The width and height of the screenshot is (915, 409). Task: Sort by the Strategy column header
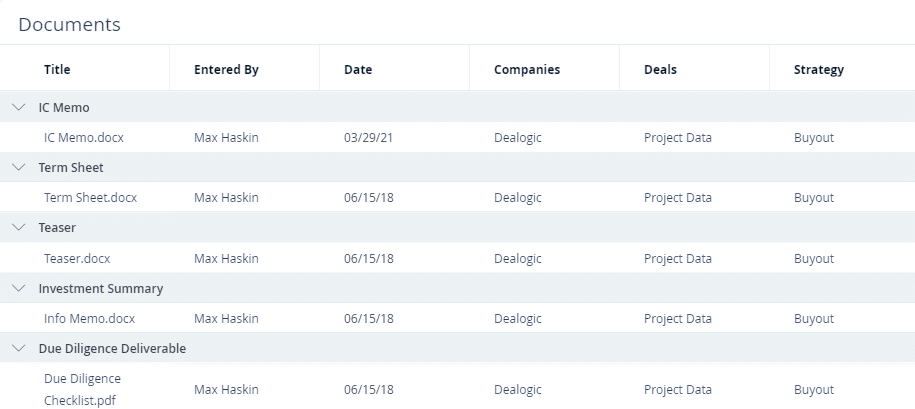pos(819,69)
